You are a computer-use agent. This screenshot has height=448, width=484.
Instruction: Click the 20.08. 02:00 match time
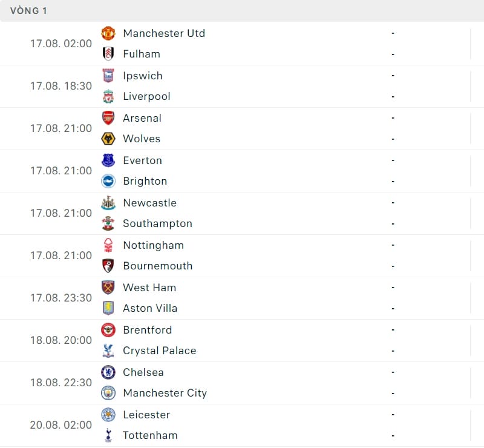61,425
